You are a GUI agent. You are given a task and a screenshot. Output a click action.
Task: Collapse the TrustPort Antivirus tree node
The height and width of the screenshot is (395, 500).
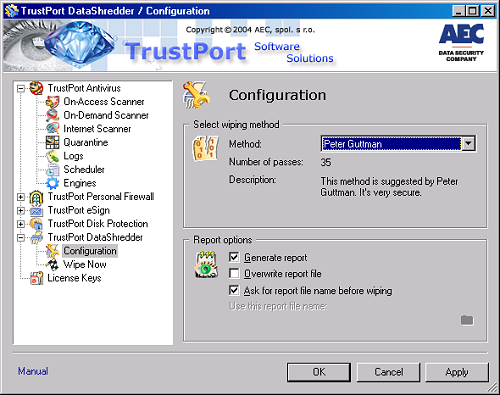[x=21, y=89]
